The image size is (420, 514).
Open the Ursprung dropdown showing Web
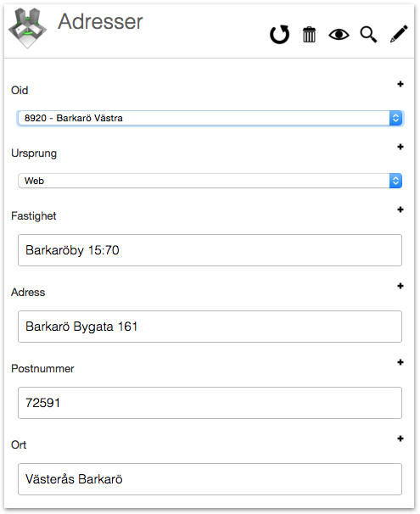[210, 181]
